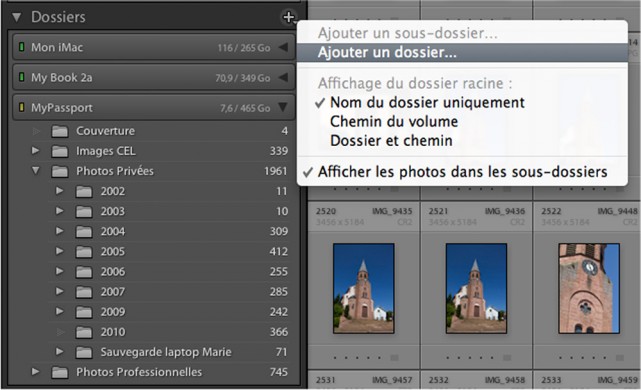The height and width of the screenshot is (390, 641).
Task: Select Dossier et chemin menu entry
Action: (x=391, y=141)
